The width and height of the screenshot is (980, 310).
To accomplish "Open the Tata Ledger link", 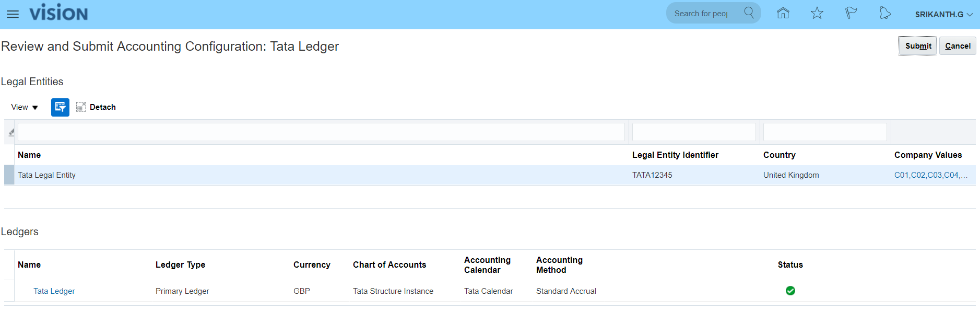I will pos(54,291).
